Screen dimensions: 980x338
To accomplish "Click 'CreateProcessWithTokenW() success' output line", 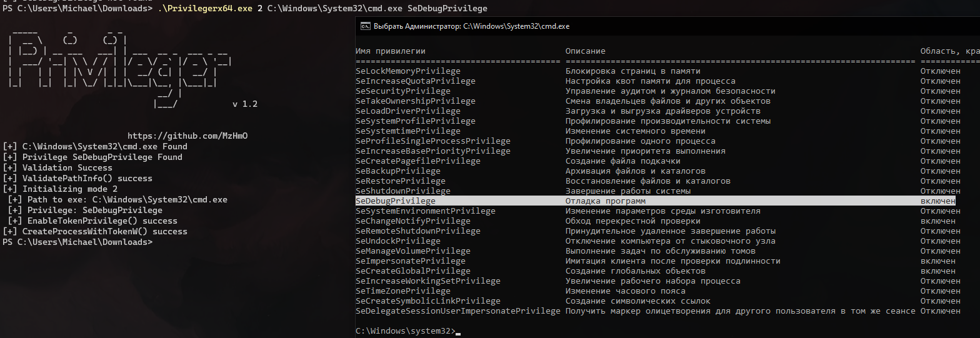I will click(95, 231).
